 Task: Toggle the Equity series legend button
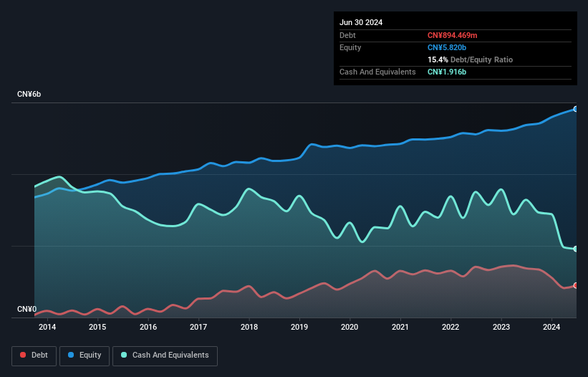pyautogui.click(x=85, y=355)
